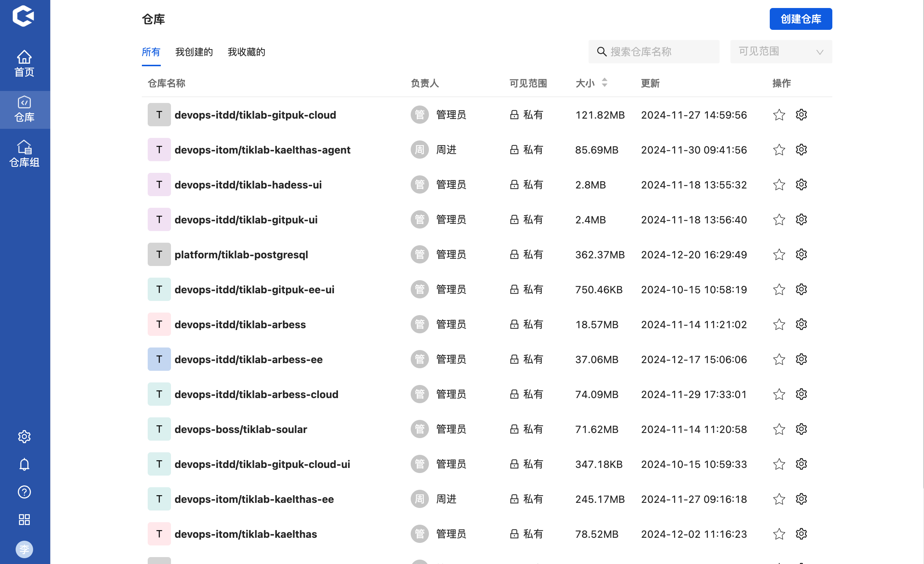Open settings for tiklab-hadess-ui repository
This screenshot has width=924, height=564.
pyautogui.click(x=801, y=184)
